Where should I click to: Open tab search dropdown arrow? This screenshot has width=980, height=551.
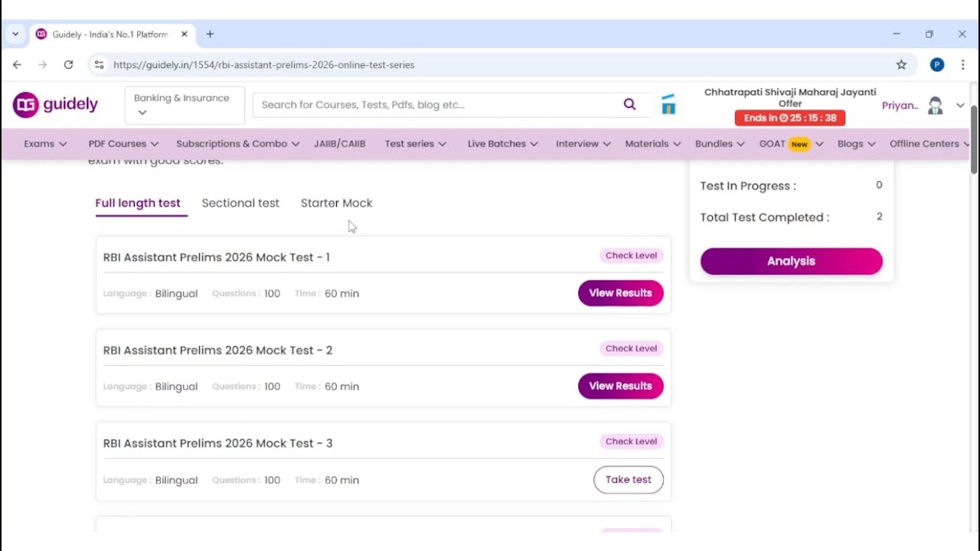(15, 34)
